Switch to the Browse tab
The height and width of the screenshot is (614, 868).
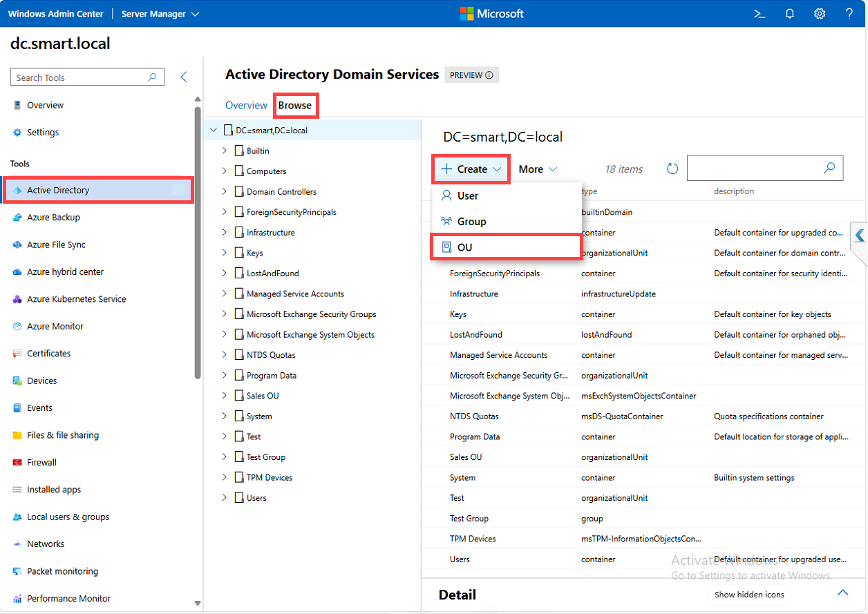(x=295, y=106)
